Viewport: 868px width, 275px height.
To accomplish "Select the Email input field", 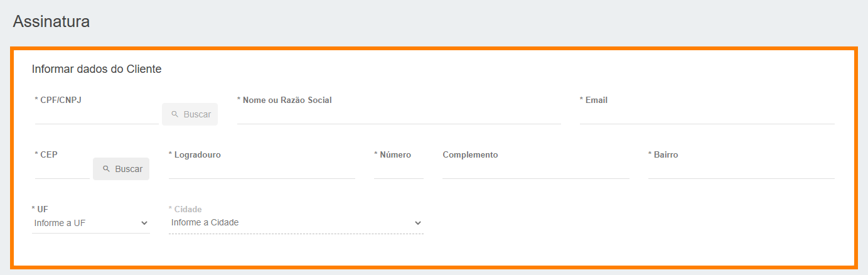I will tap(707, 116).
